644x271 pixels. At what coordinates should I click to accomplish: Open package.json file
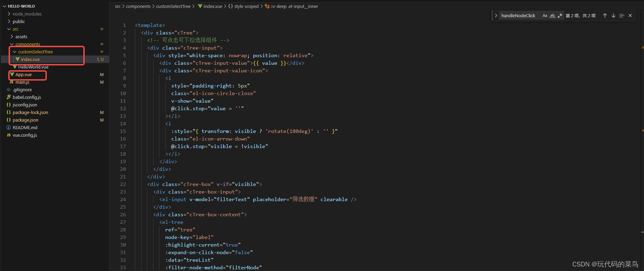[x=25, y=120]
